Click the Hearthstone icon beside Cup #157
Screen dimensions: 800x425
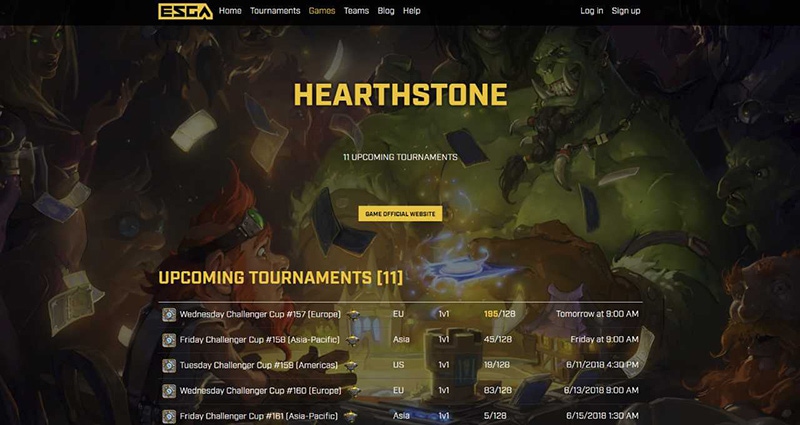169,314
